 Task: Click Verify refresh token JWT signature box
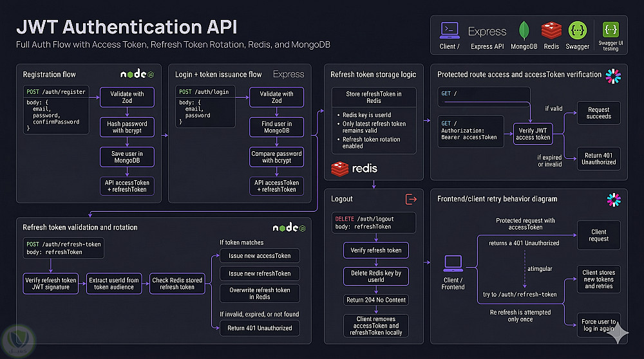point(50,284)
